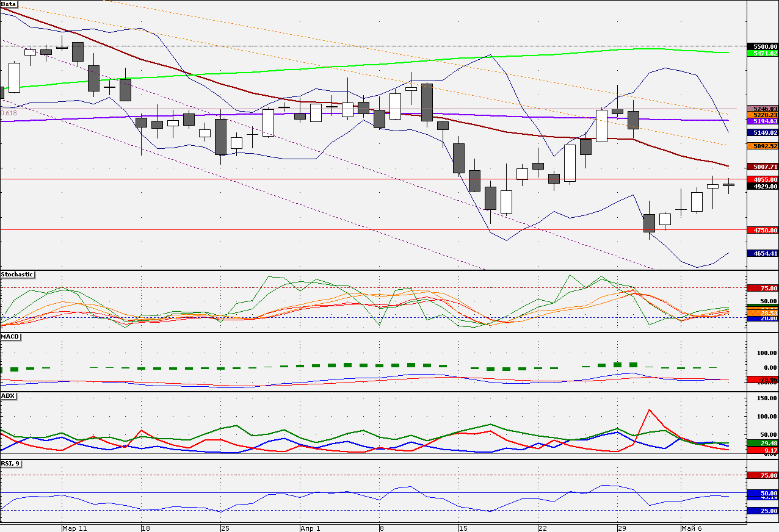Select the Stochastic indicator panel label
Screen dimensions: 779x532
pos(17,275)
